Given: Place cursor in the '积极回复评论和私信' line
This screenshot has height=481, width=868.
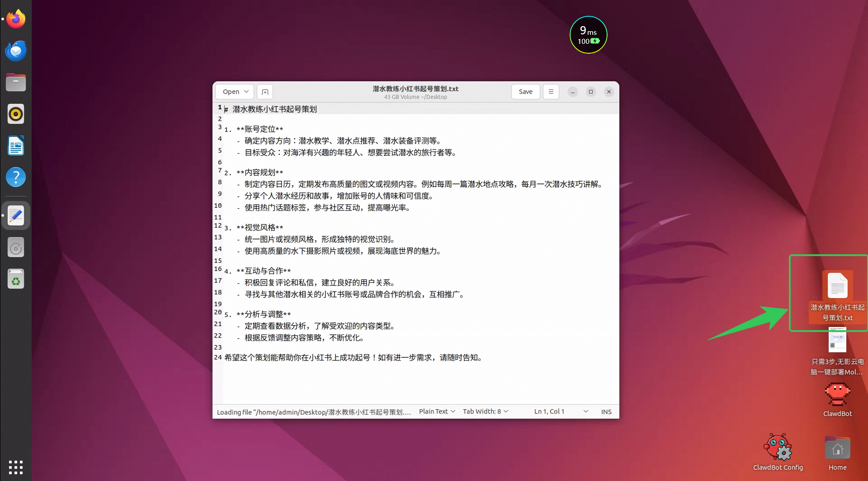Looking at the screenshot, I should coord(316,283).
